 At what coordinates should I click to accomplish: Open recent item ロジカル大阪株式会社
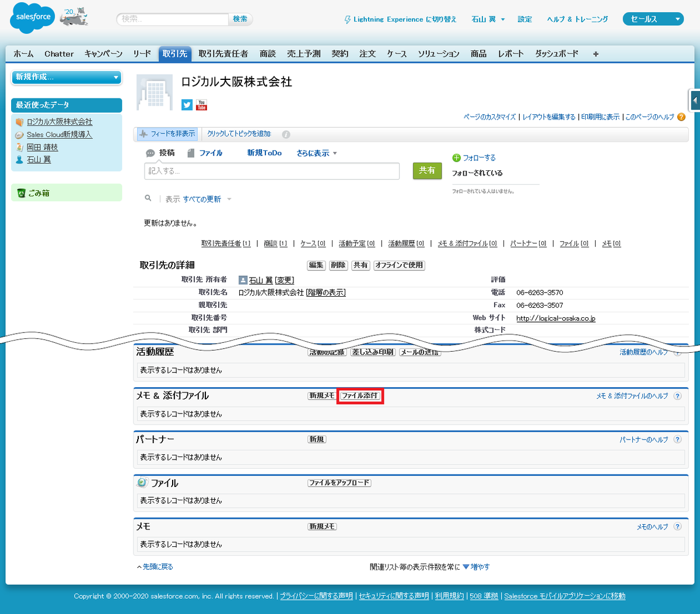click(x=60, y=122)
